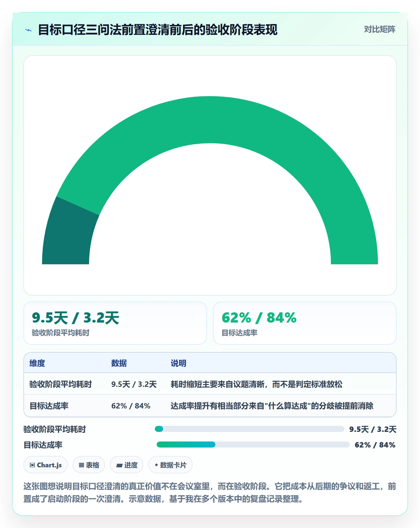420x528 pixels.
Task: Click the lightning bolt icon beside the title
Action: click(28, 30)
